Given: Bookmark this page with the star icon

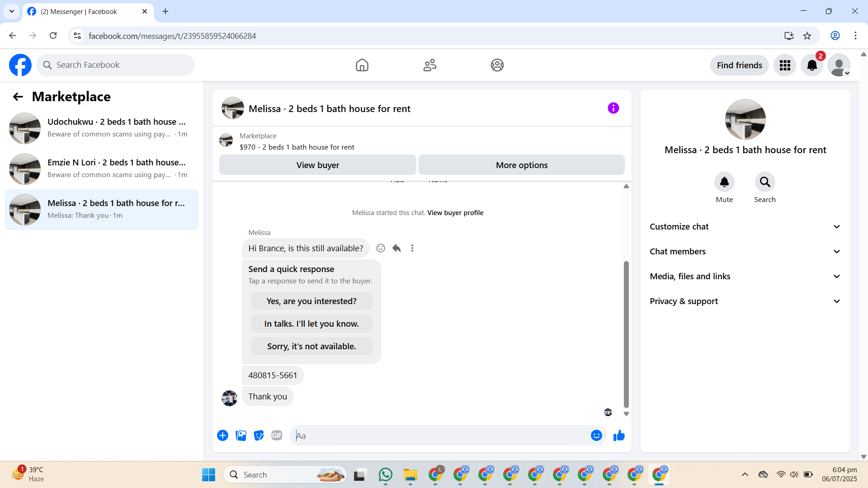Looking at the screenshot, I should pyautogui.click(x=807, y=36).
